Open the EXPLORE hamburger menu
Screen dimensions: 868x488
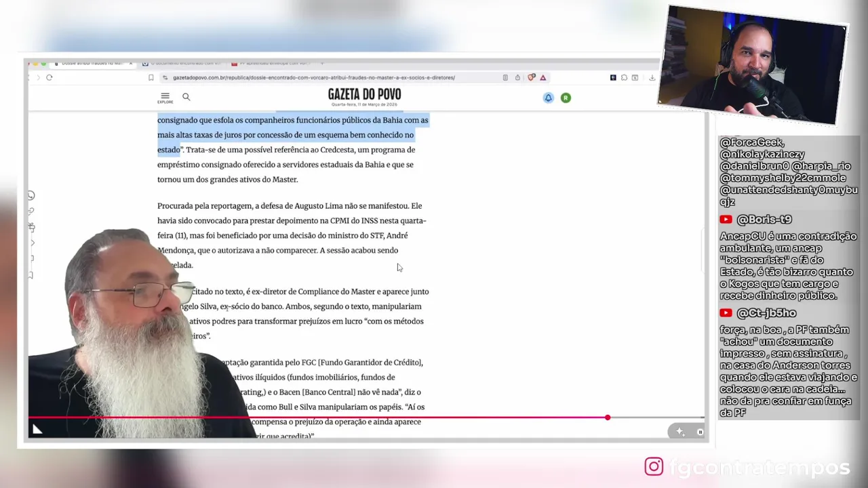[165, 98]
